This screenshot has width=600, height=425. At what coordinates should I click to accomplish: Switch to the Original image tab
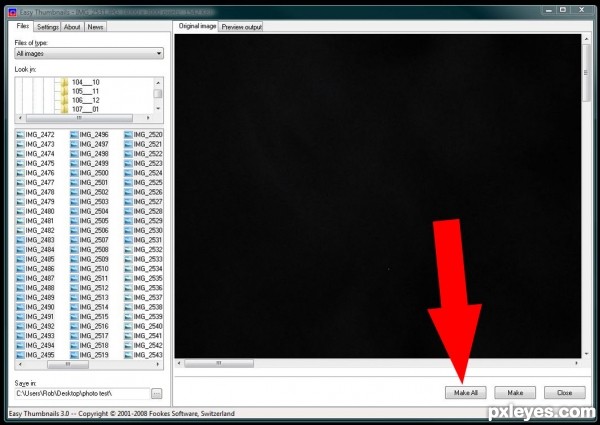[197, 26]
